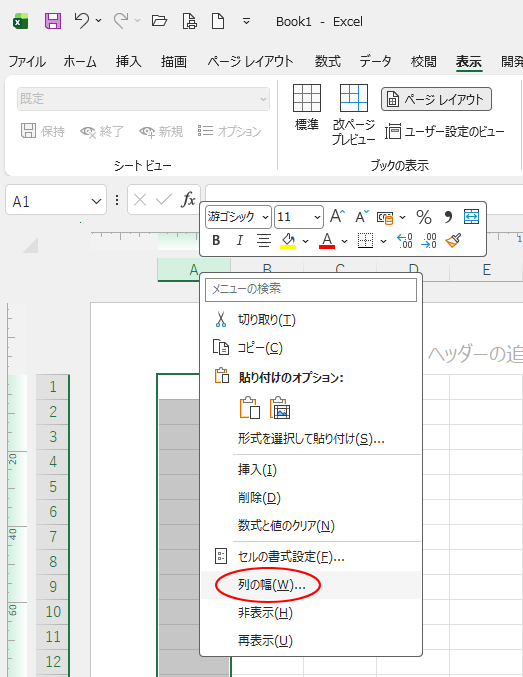
Task: Select row 5 header
Action: point(52,487)
